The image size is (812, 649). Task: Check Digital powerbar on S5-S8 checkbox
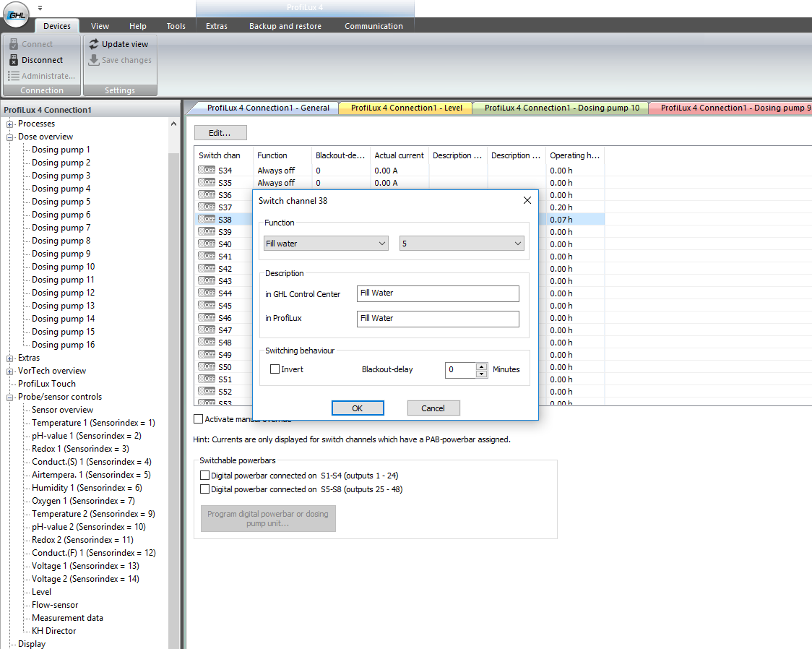[205, 489]
